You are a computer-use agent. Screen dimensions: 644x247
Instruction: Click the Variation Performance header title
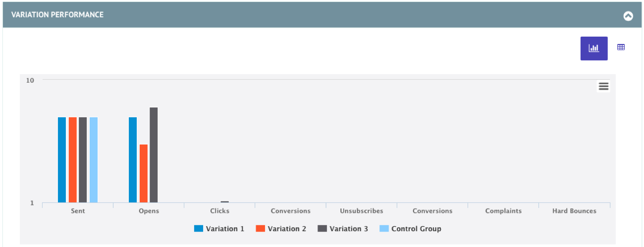click(x=57, y=15)
